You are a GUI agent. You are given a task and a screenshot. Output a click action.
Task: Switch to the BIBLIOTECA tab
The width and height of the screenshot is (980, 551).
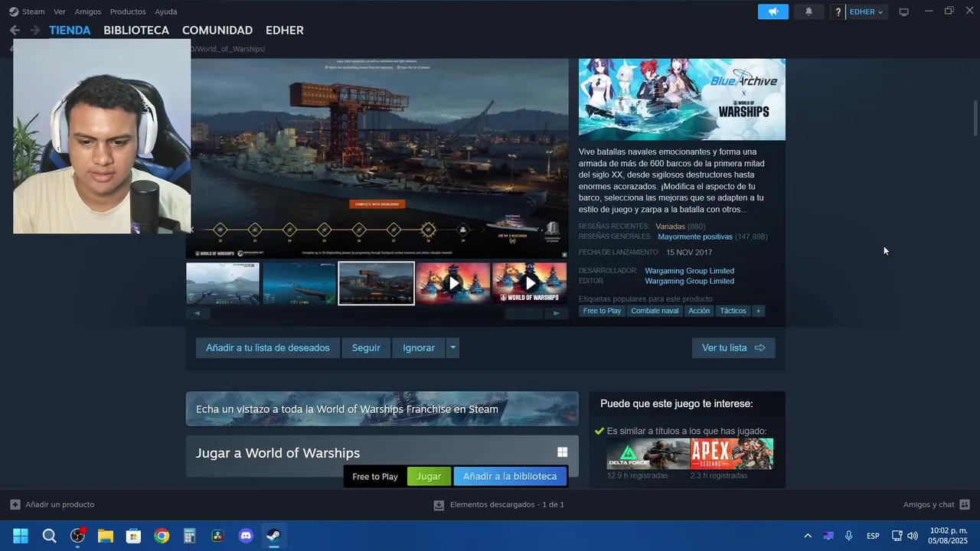(x=136, y=31)
